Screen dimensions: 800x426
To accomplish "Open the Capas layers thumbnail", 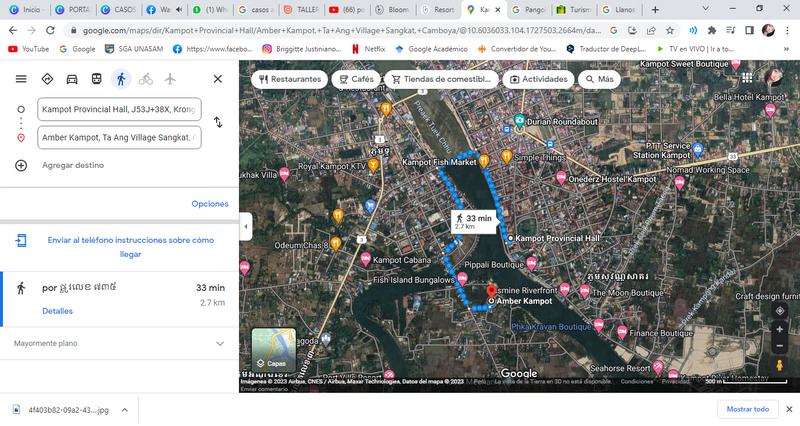I will 274,350.
